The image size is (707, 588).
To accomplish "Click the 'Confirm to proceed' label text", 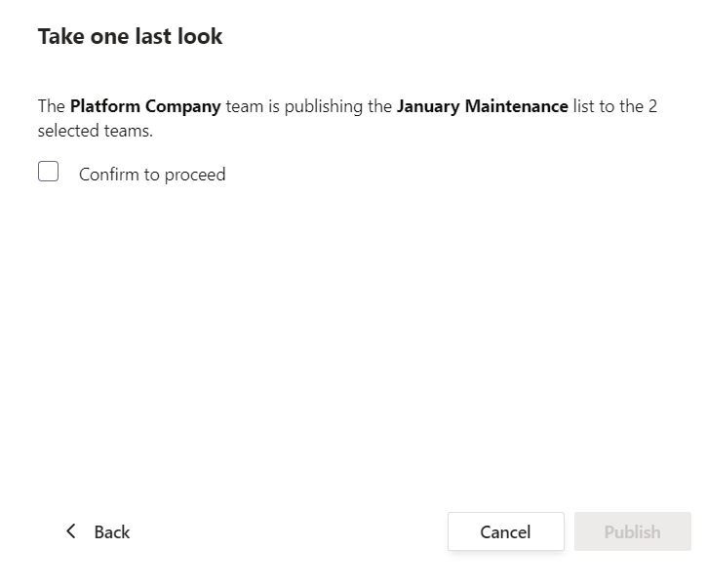I will 152,175.
